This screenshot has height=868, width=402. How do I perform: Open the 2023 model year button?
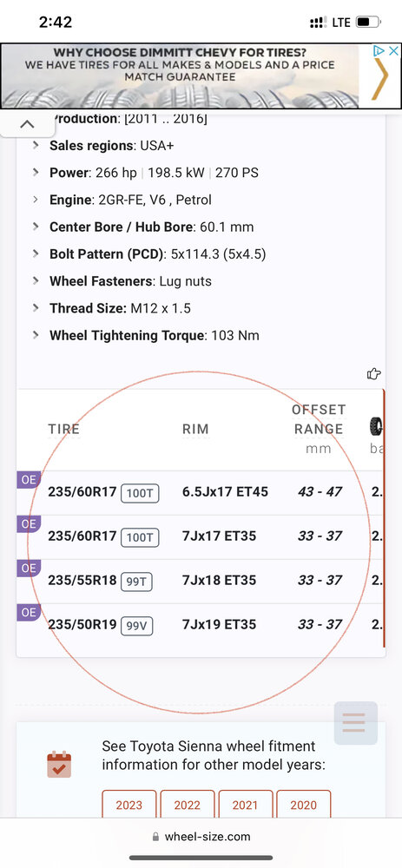[129, 805]
